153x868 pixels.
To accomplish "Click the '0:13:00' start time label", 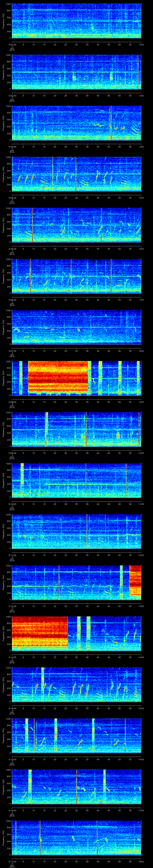I will pos(12,657).
